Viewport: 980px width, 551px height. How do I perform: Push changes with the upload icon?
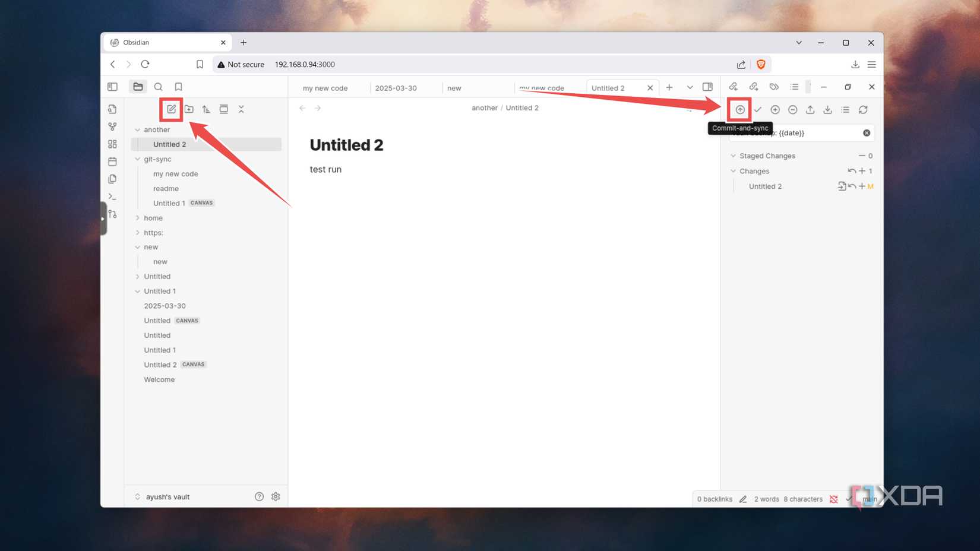click(810, 110)
